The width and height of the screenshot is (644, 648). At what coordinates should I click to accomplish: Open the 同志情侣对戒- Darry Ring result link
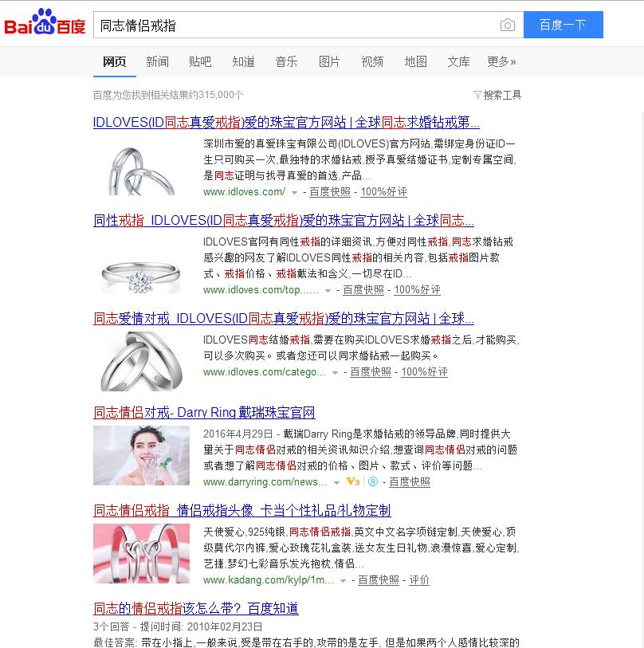tap(204, 412)
